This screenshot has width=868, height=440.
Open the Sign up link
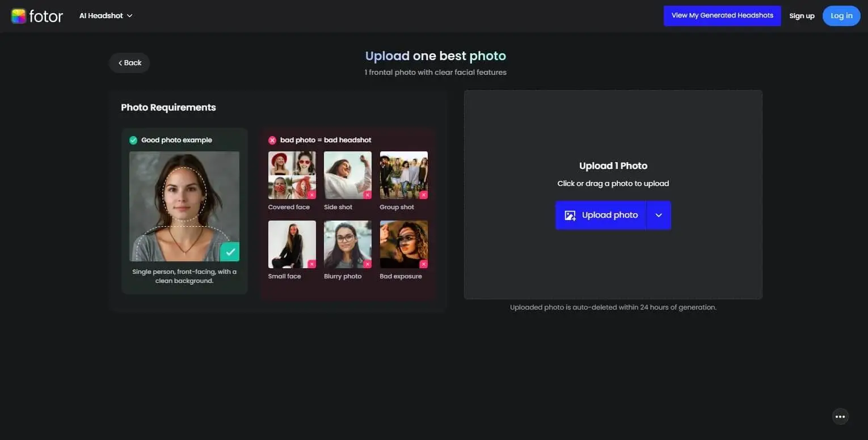pyautogui.click(x=802, y=16)
